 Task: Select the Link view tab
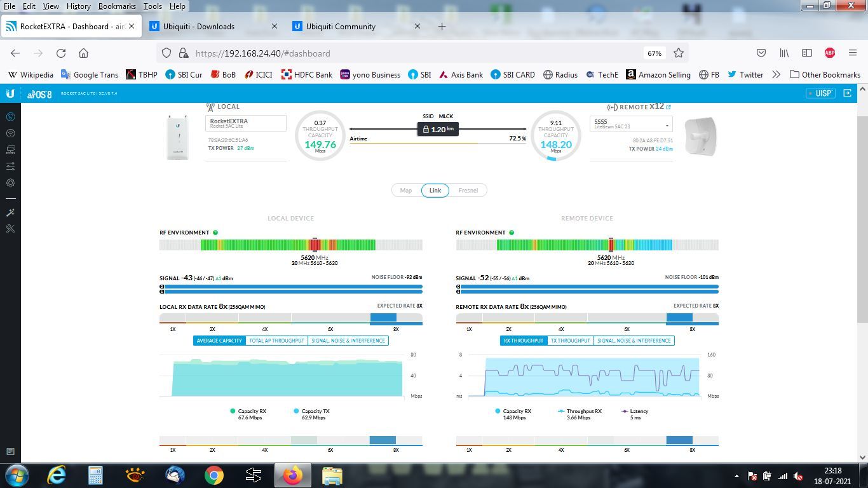435,191
